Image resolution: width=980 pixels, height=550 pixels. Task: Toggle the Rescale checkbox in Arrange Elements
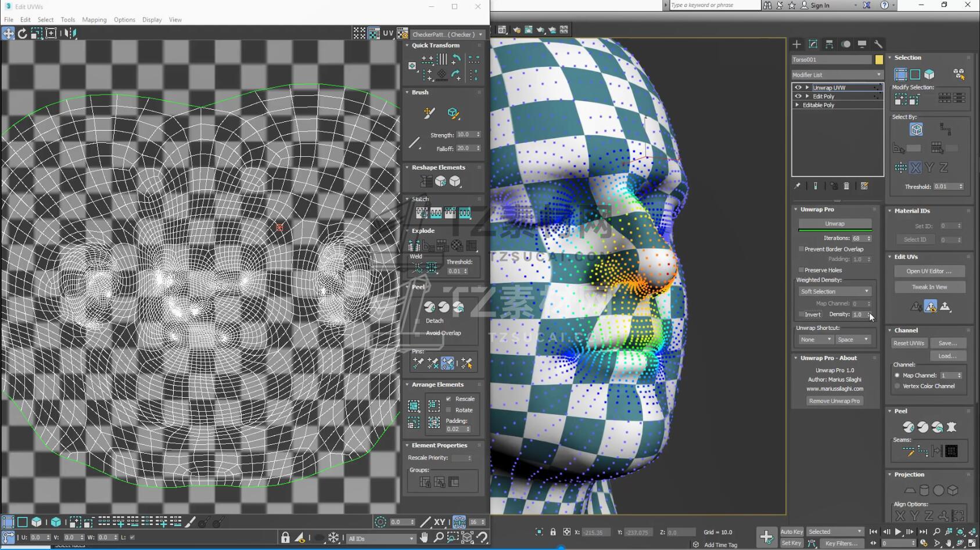pos(448,399)
